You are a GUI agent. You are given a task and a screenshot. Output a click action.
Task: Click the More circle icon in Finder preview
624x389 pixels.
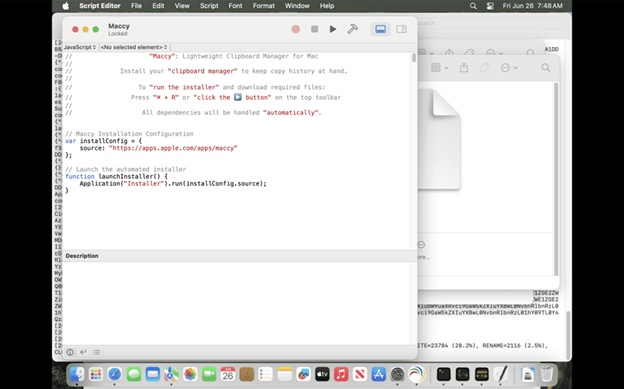pos(421,244)
